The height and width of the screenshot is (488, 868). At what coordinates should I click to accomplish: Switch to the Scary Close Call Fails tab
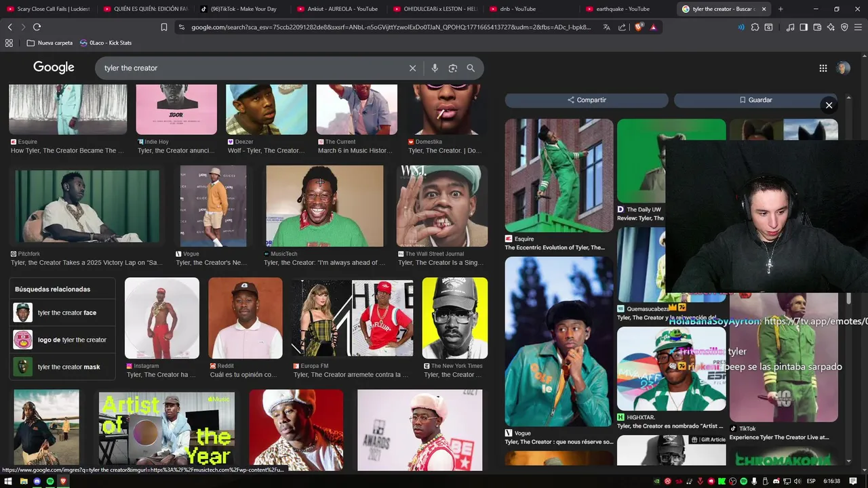point(49,9)
